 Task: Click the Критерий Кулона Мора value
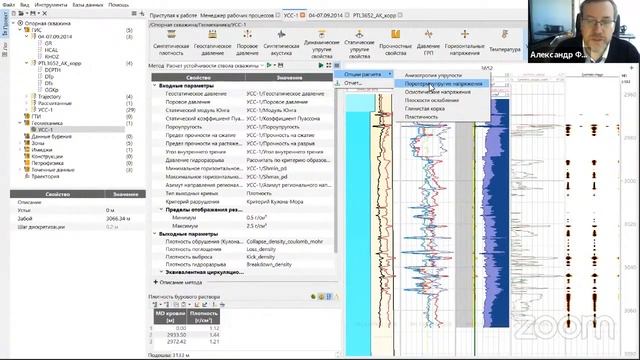(274, 202)
